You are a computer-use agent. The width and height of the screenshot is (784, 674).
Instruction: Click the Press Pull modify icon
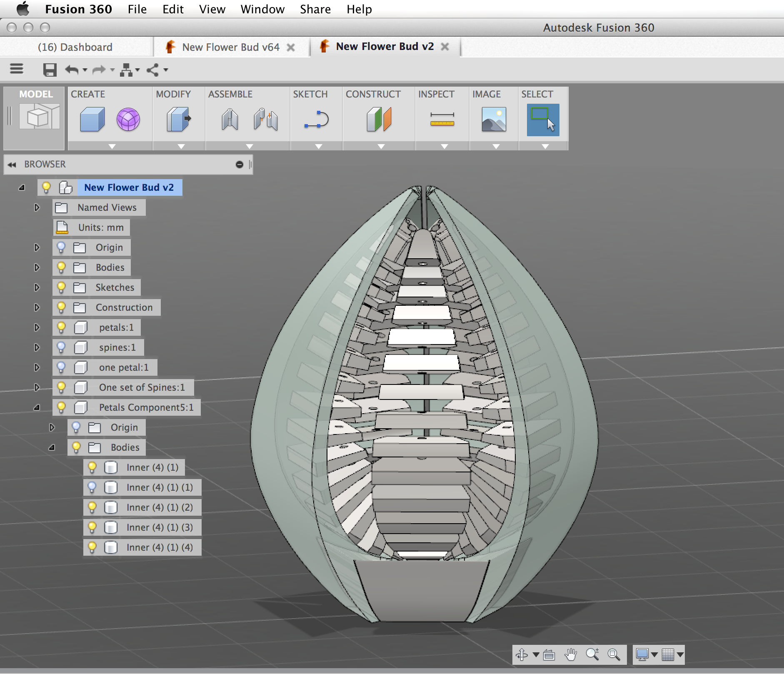pyautogui.click(x=178, y=120)
